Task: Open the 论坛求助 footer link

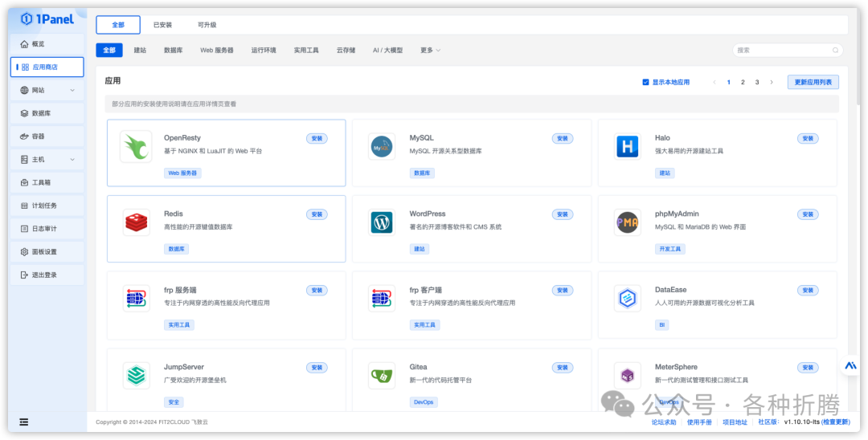Action: click(x=664, y=422)
